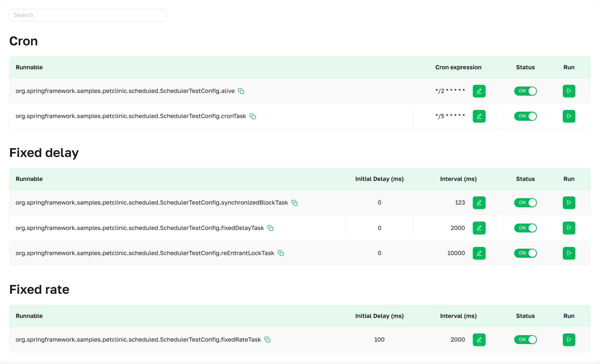Edit the 123 interval of synchronizedBlockTask
The height and width of the screenshot is (364, 600).
click(x=479, y=203)
